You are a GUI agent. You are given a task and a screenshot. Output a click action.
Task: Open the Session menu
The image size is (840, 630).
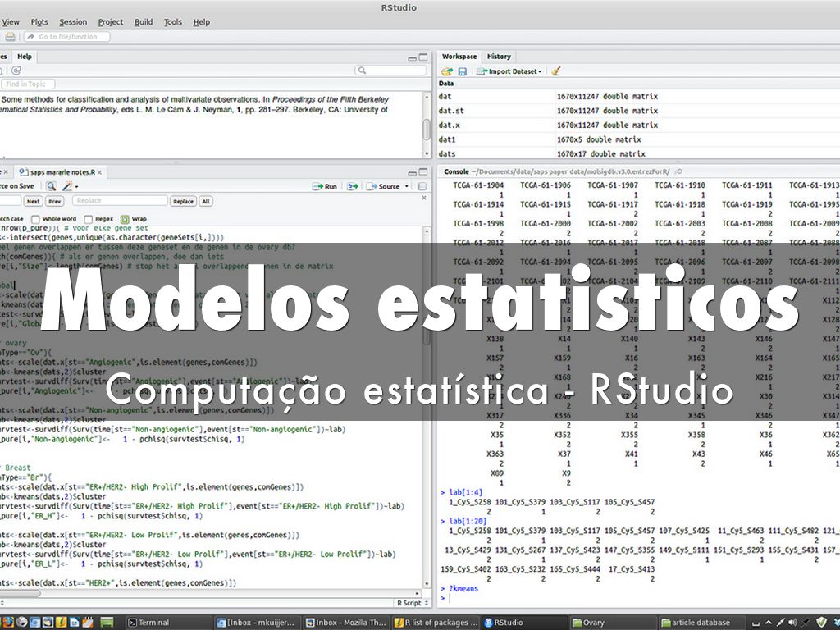tap(73, 22)
